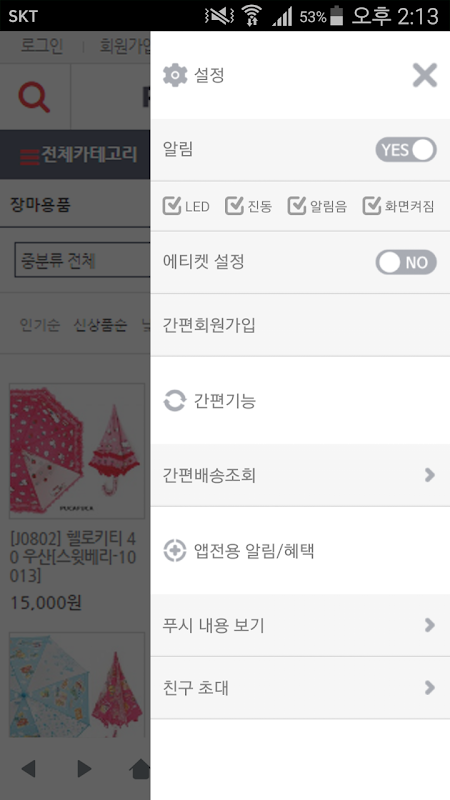Enable the 에티켓 설정 switch
This screenshot has height=800, width=450.
[x=406, y=262]
